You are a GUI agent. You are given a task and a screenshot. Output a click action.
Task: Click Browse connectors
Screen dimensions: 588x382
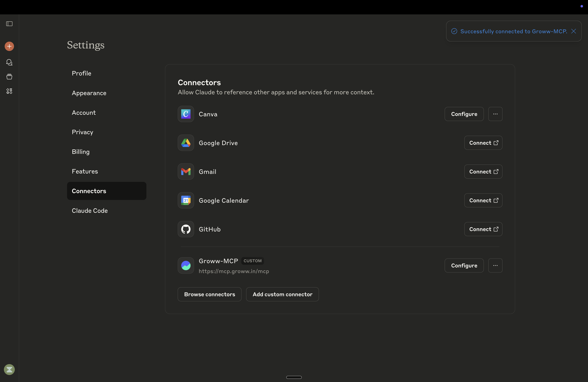209,294
